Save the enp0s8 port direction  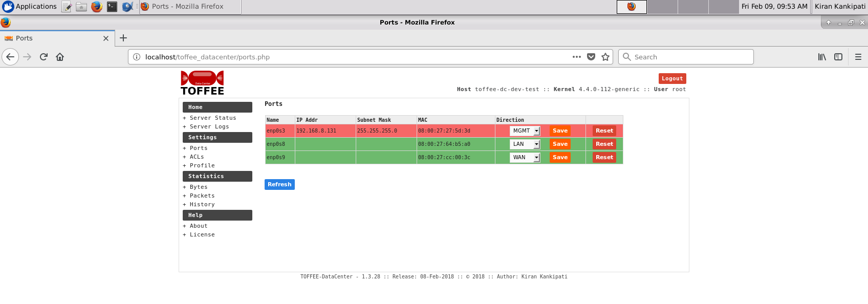tap(560, 144)
